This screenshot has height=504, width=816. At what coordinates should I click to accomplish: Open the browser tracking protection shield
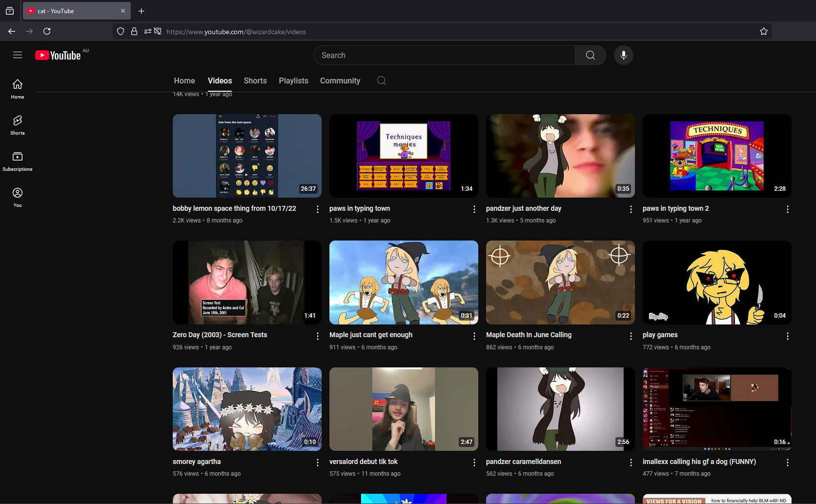(121, 31)
